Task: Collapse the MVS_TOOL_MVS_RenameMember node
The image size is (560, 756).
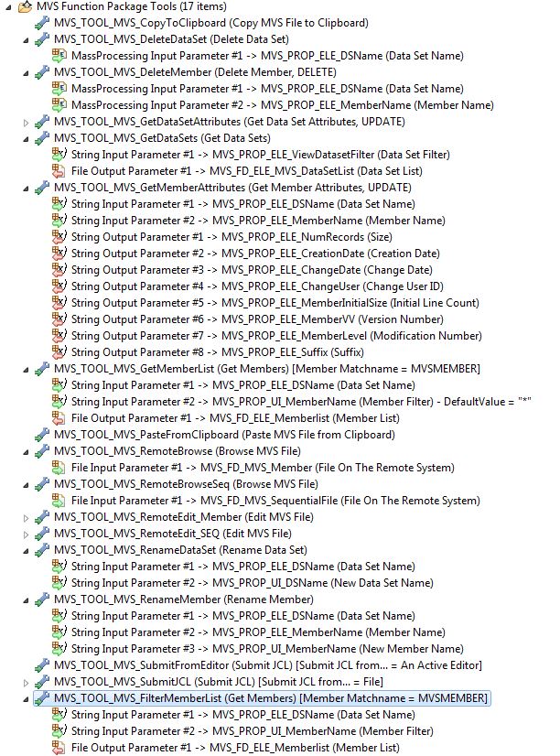Action: [x=26, y=599]
